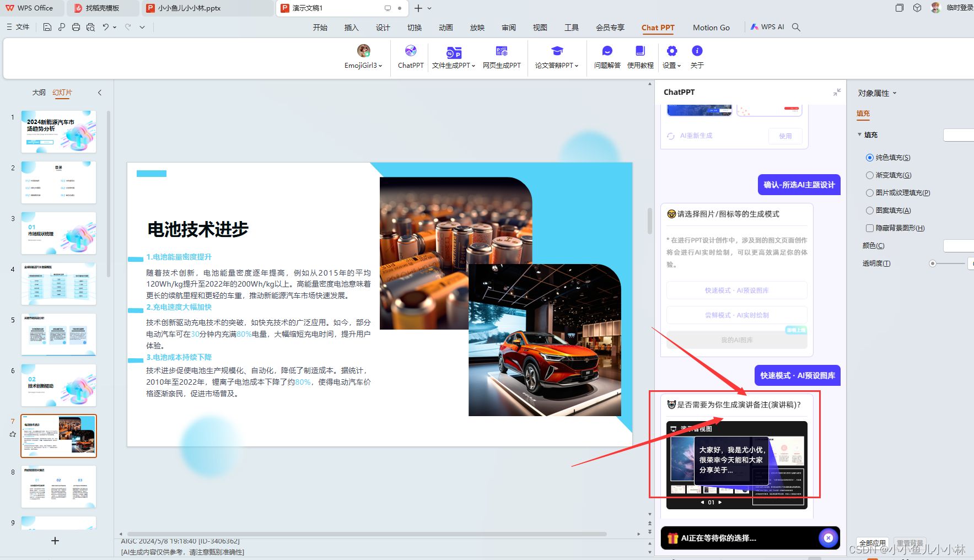Click the 问题解答 chat icon
Image resolution: width=974 pixels, height=560 pixels.
pyautogui.click(x=607, y=51)
